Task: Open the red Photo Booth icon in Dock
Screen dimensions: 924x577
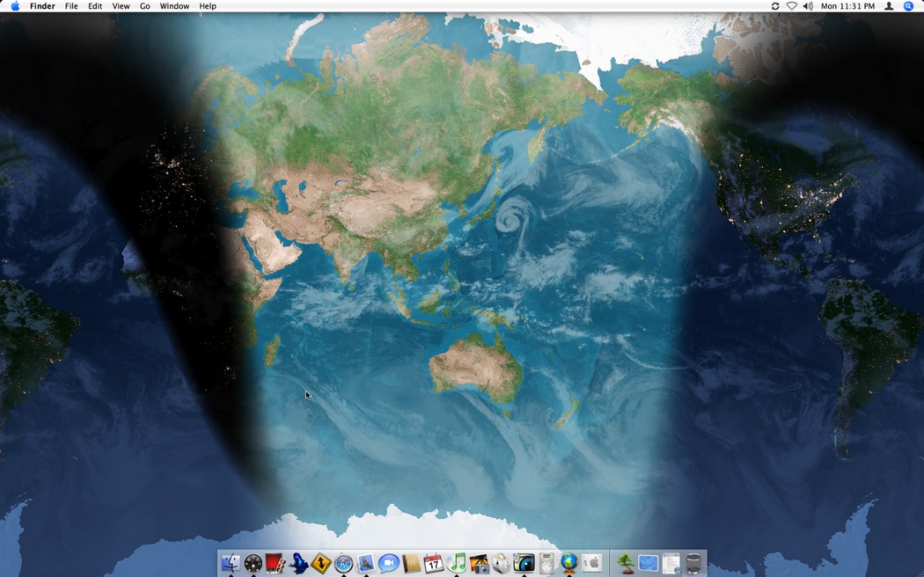Action: click(275, 564)
